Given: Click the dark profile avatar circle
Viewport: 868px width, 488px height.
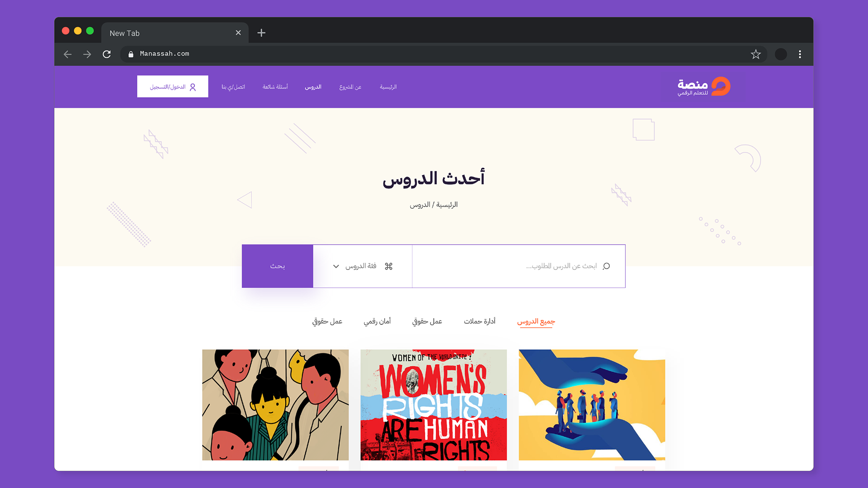Looking at the screenshot, I should click(781, 54).
